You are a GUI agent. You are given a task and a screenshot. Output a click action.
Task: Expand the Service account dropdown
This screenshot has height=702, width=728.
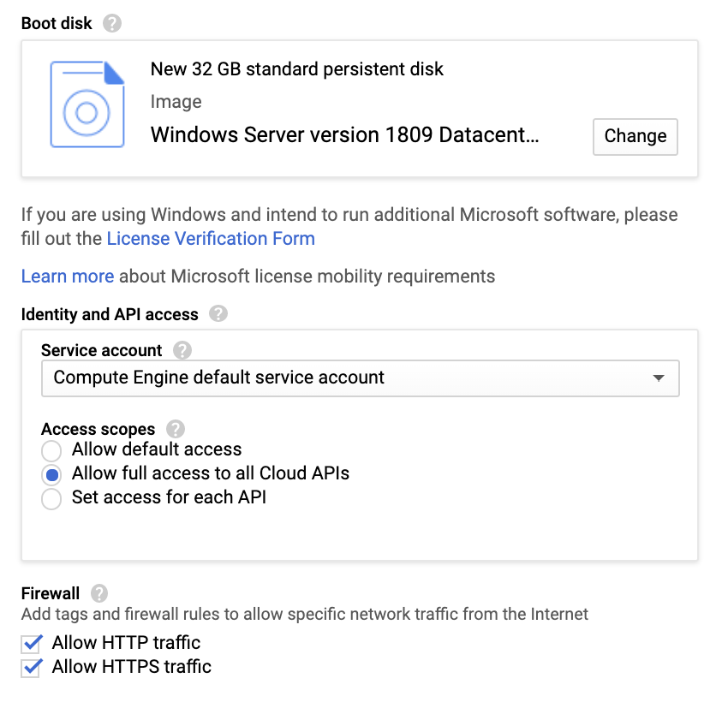coord(360,378)
